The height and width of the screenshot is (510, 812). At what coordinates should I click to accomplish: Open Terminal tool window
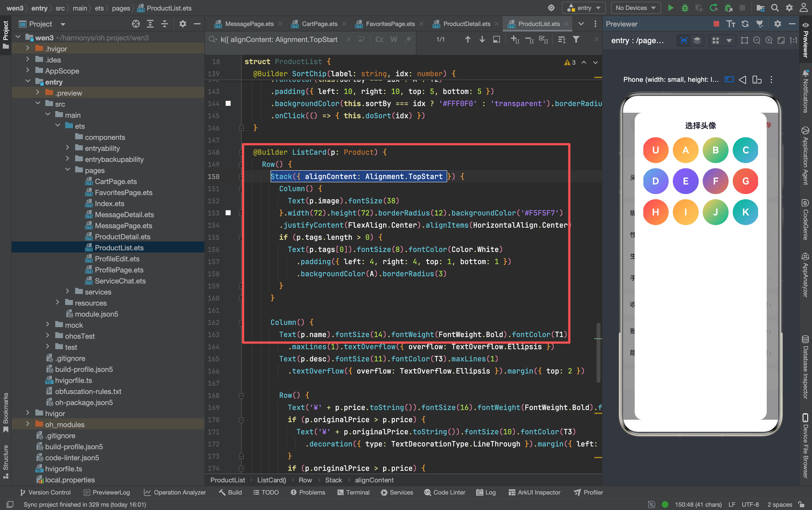point(354,492)
